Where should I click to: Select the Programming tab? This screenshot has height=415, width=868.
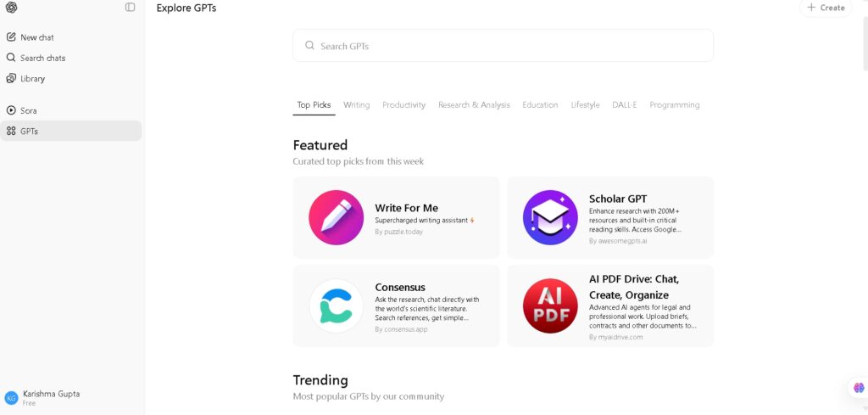[x=675, y=104]
